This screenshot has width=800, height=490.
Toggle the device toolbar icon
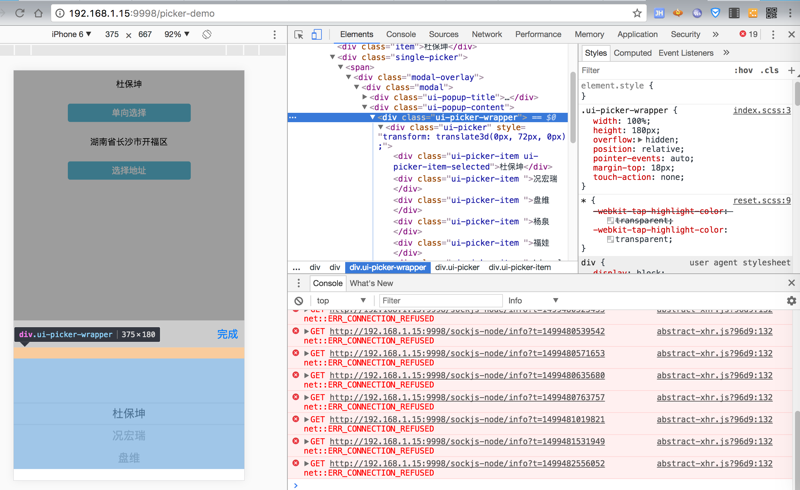316,34
